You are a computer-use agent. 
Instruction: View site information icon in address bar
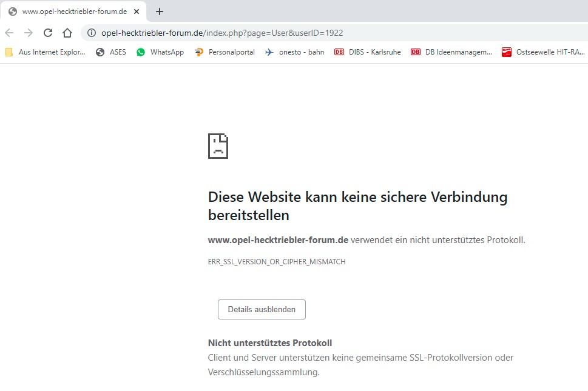point(92,33)
